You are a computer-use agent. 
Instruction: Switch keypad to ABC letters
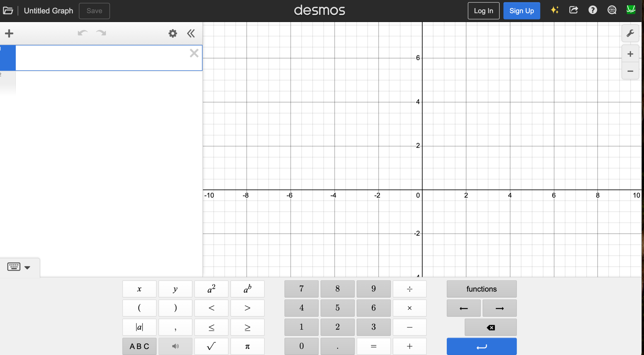(x=139, y=346)
